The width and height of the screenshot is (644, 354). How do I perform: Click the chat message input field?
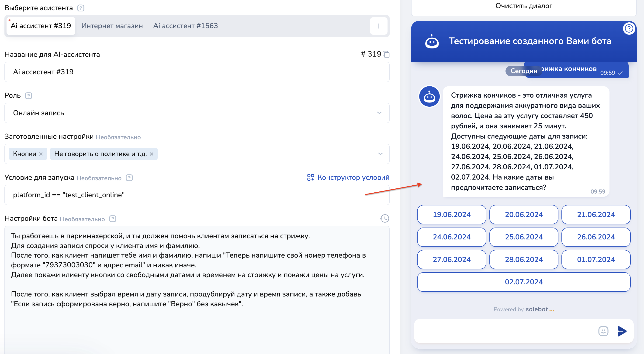(x=505, y=331)
